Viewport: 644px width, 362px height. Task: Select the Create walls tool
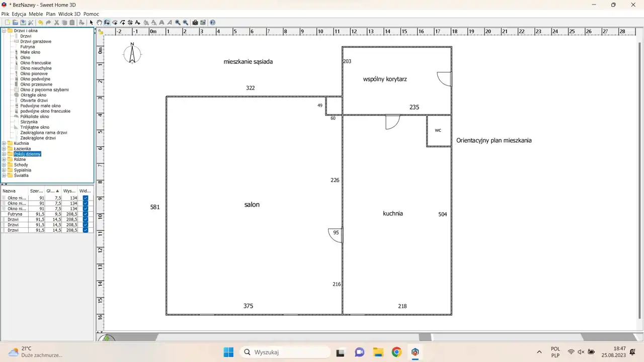[107, 23]
